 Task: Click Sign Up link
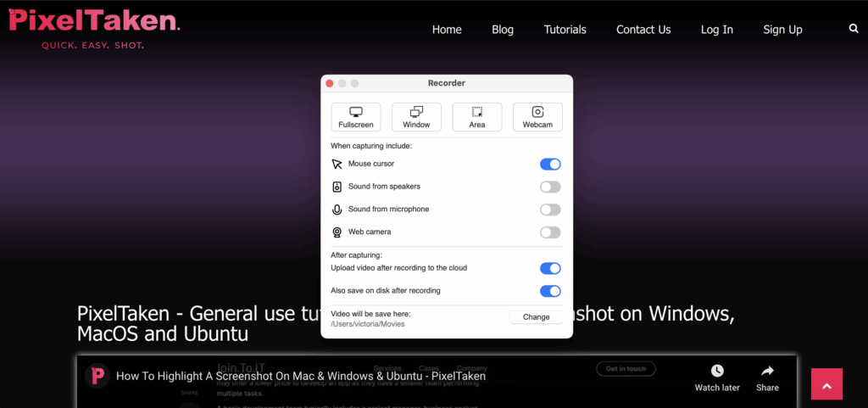782,30
